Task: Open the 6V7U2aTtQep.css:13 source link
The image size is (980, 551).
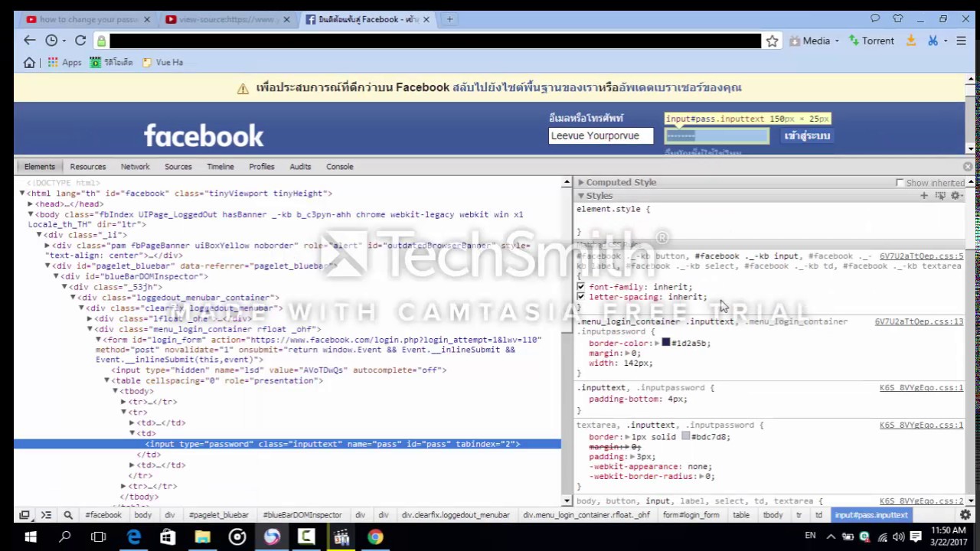Action: click(919, 321)
